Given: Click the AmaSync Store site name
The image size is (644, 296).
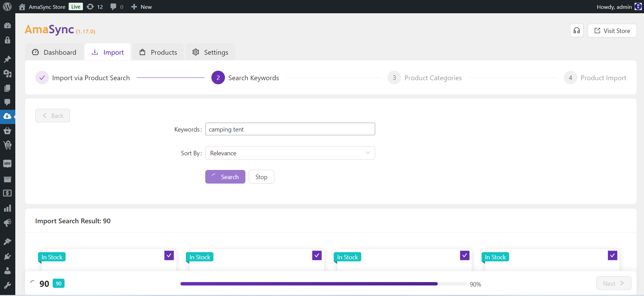Looking at the screenshot, I should (47, 7).
